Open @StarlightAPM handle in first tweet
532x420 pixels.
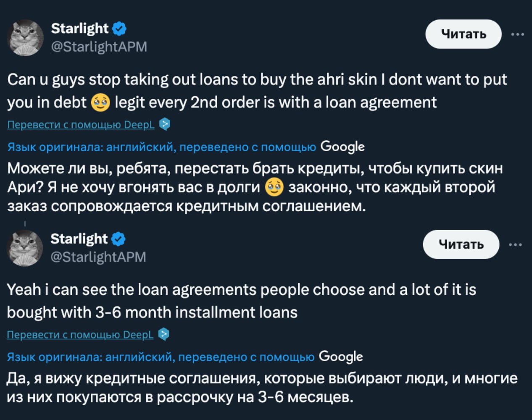point(99,46)
